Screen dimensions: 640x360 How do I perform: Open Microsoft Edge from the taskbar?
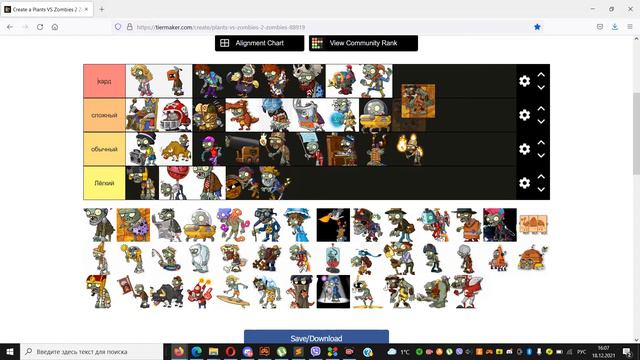pos(196,351)
